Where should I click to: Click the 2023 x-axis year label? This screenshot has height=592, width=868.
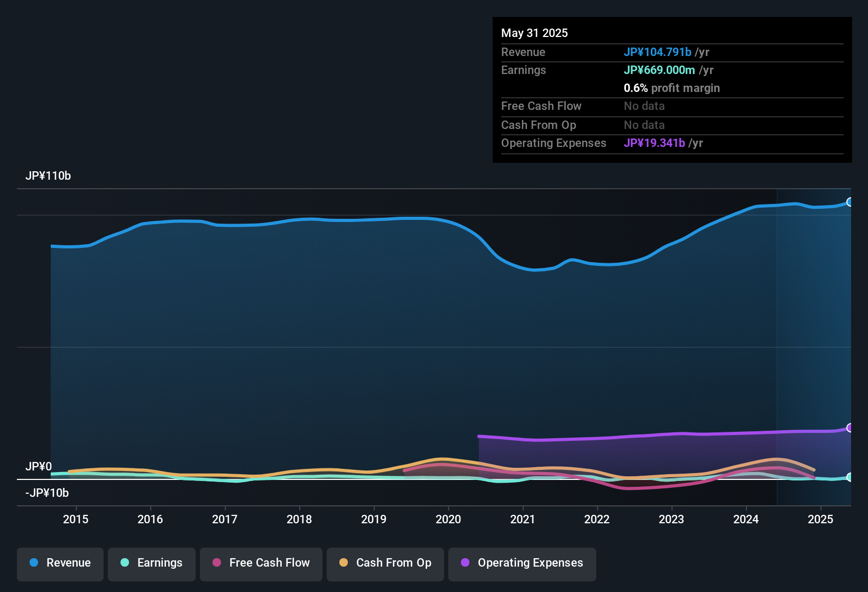(671, 519)
